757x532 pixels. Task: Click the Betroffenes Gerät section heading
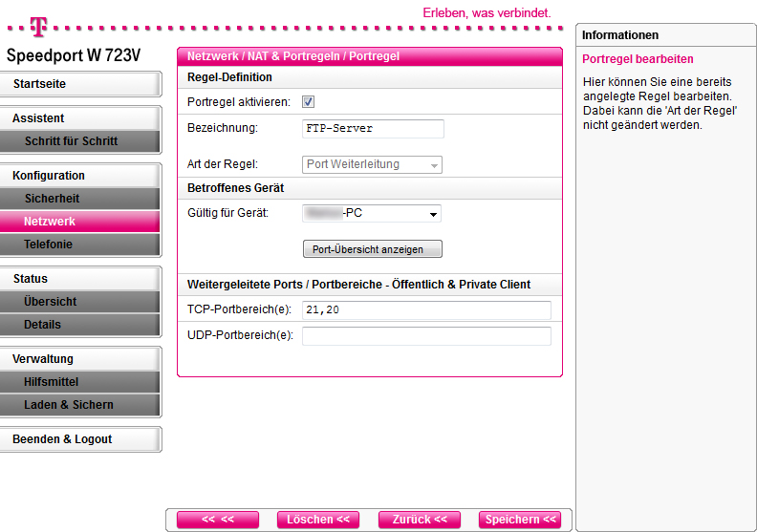click(235, 188)
